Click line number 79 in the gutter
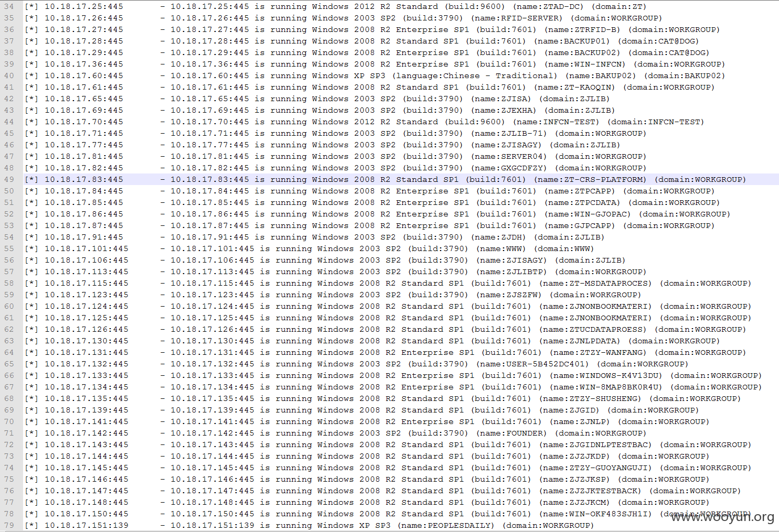 tap(9, 526)
